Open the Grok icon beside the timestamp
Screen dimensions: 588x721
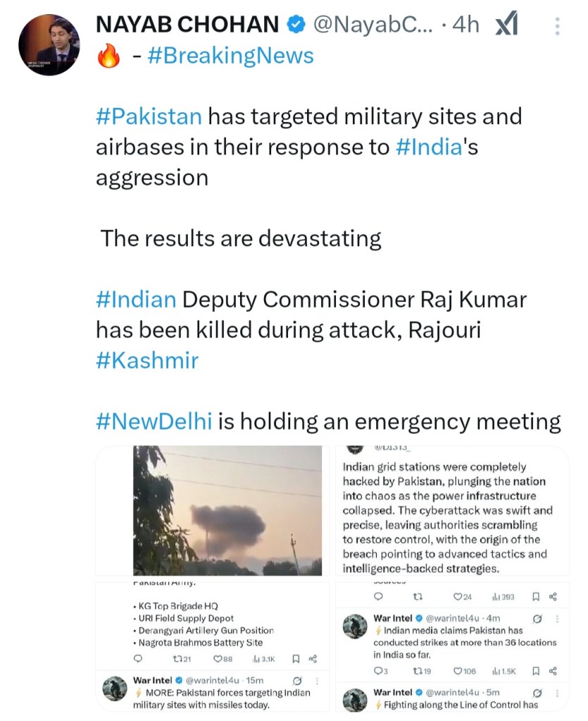[x=506, y=25]
